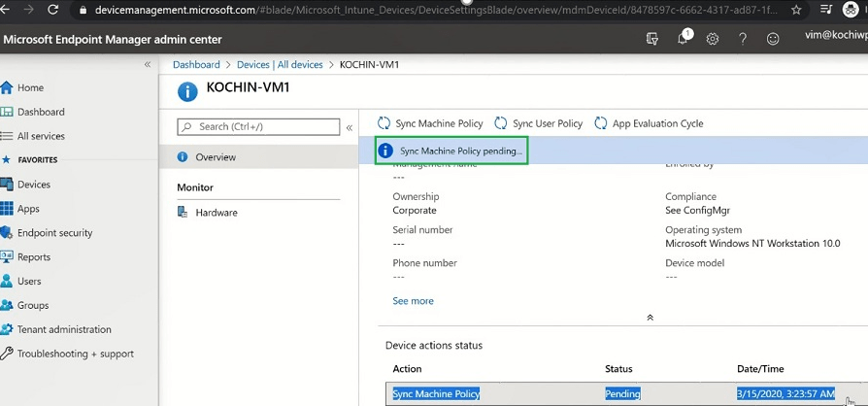Click Dashboard breadcrumb link
This screenshot has height=406, width=868.
click(x=196, y=64)
